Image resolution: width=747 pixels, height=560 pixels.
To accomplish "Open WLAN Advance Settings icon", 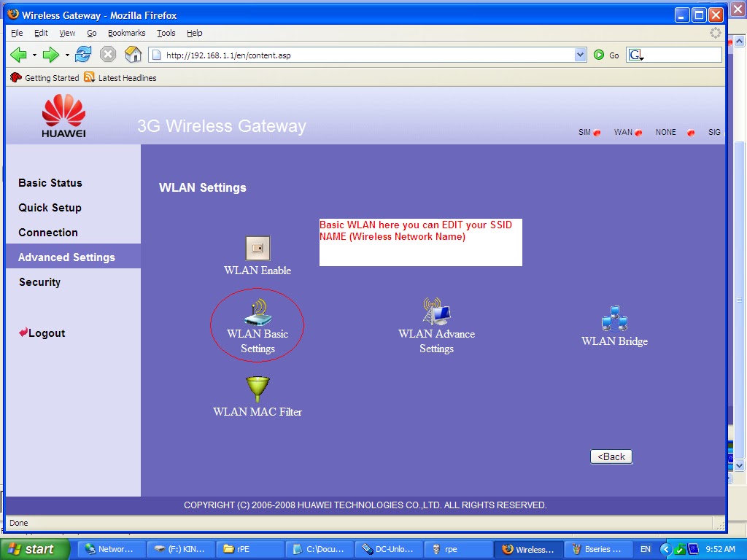I will (436, 311).
